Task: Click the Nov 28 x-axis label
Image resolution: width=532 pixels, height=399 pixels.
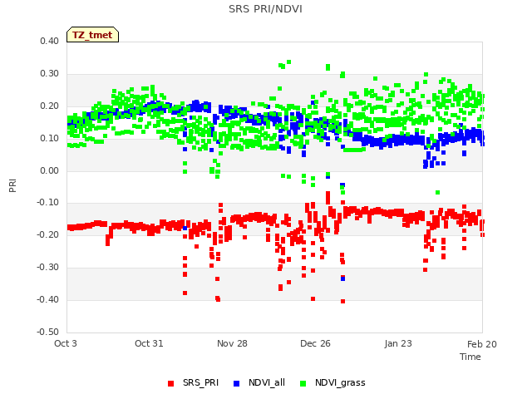Action: click(x=232, y=343)
